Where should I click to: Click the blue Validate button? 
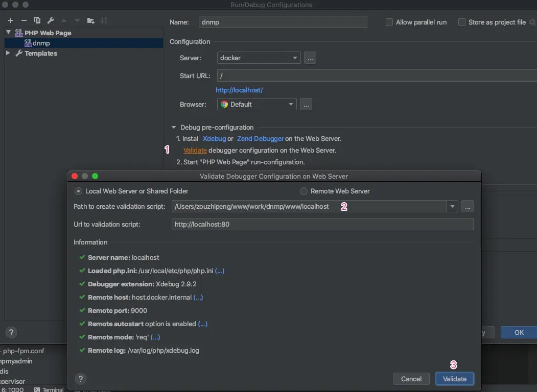pyautogui.click(x=454, y=379)
